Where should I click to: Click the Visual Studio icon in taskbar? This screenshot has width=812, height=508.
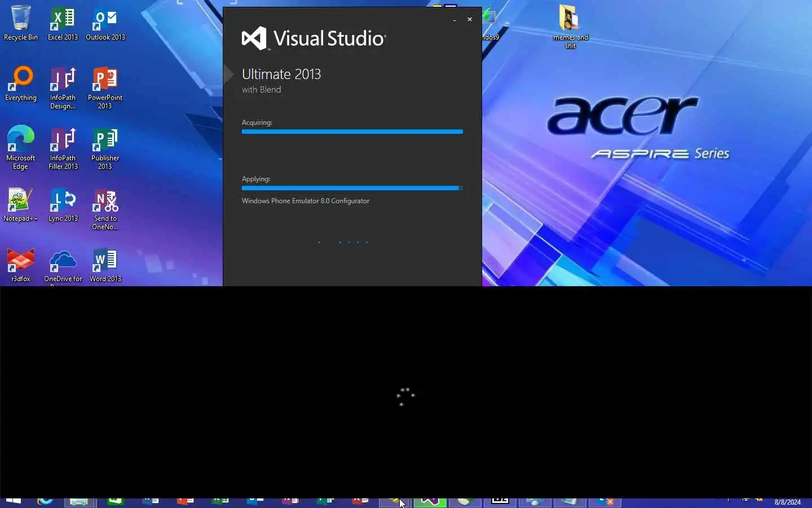(430, 502)
